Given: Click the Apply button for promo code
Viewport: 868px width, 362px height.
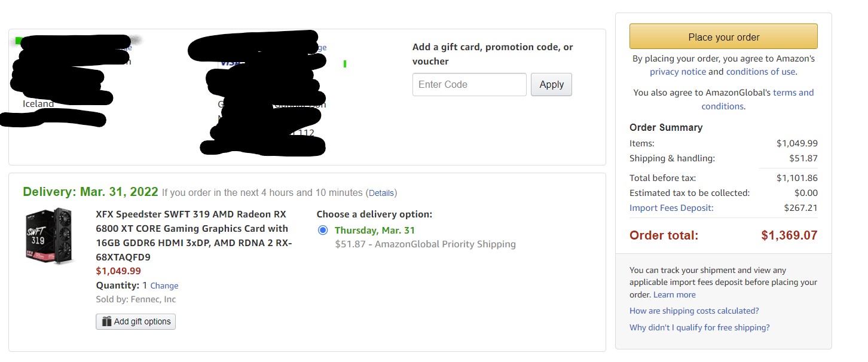Looking at the screenshot, I should [551, 85].
